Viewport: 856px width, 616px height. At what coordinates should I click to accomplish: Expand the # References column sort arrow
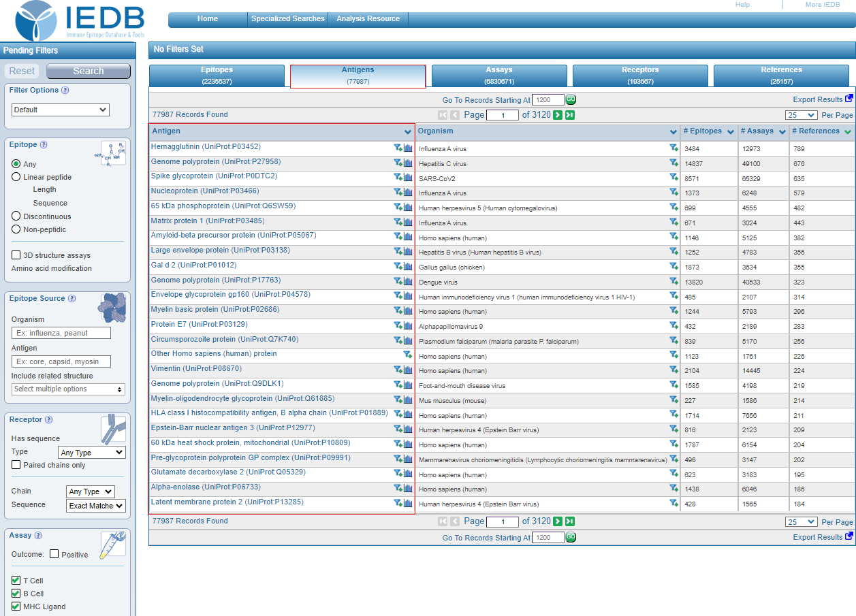[848, 131]
